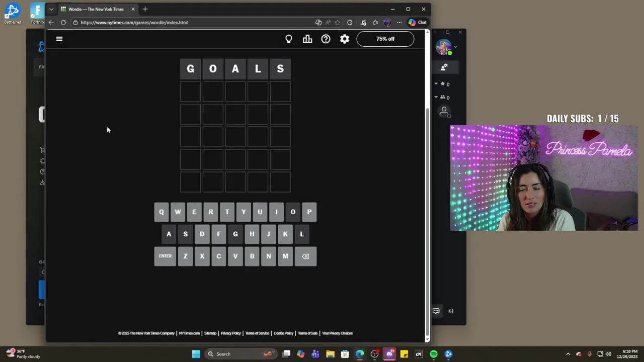Tap the Q key on Wordle keyboard

tap(162, 212)
